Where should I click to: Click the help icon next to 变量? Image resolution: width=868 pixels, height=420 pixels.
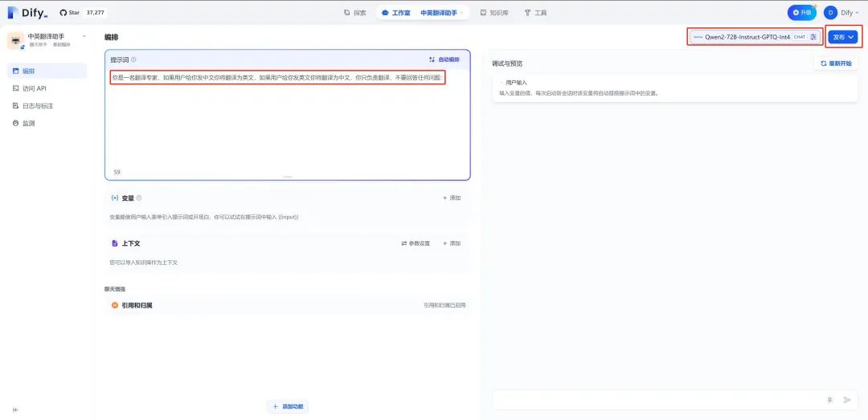pos(139,198)
